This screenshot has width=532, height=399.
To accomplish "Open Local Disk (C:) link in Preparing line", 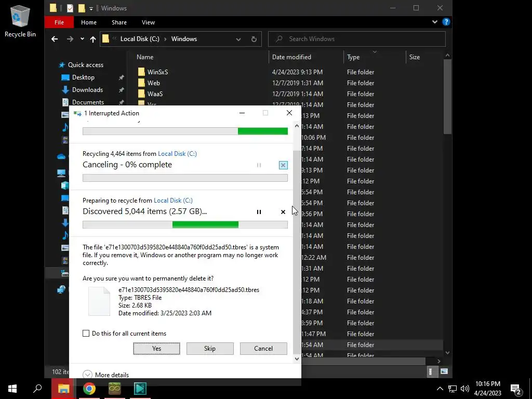I will [x=173, y=201].
